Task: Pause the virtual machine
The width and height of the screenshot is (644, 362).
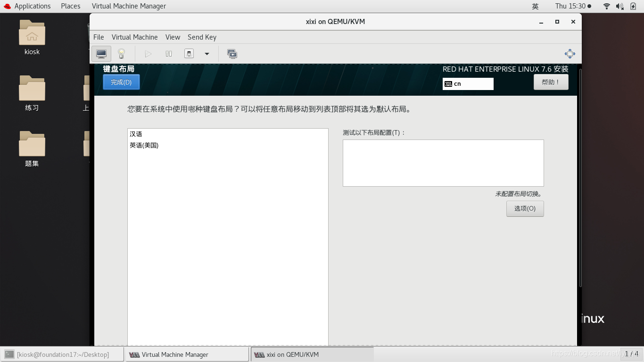Action: click(169, 54)
